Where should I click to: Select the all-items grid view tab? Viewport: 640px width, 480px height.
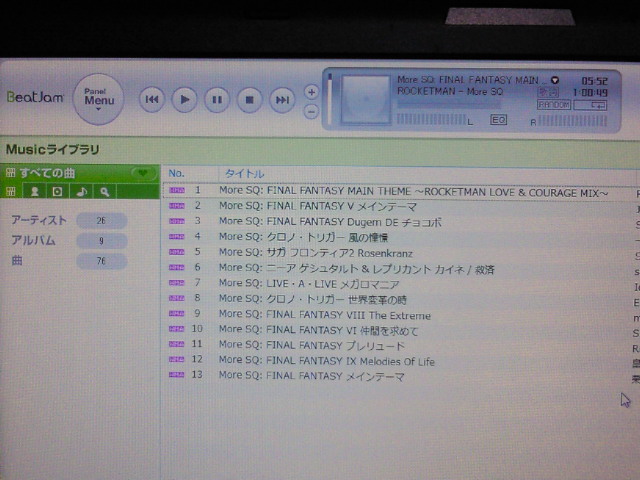(x=11, y=191)
